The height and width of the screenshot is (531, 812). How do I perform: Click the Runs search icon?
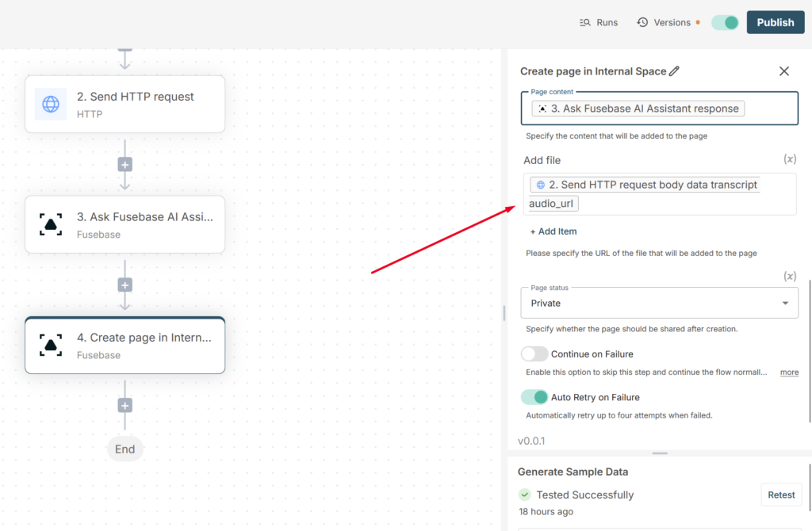[x=584, y=22]
